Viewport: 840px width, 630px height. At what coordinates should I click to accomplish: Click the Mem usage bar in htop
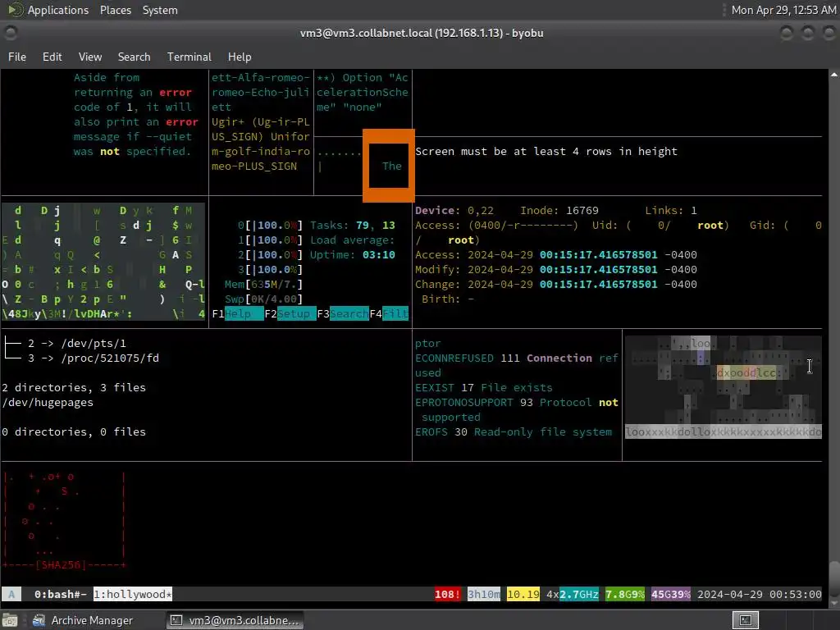click(x=263, y=285)
